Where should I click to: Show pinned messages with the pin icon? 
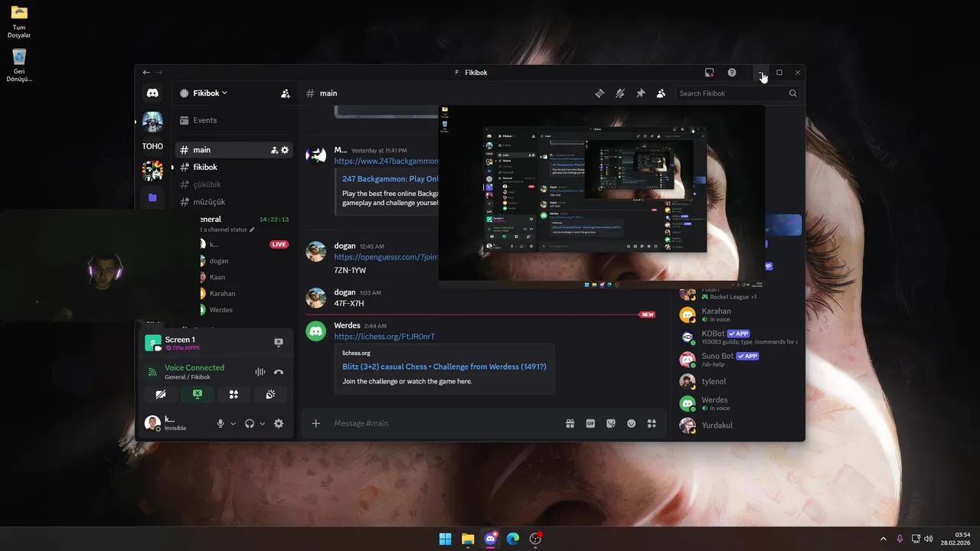641,93
